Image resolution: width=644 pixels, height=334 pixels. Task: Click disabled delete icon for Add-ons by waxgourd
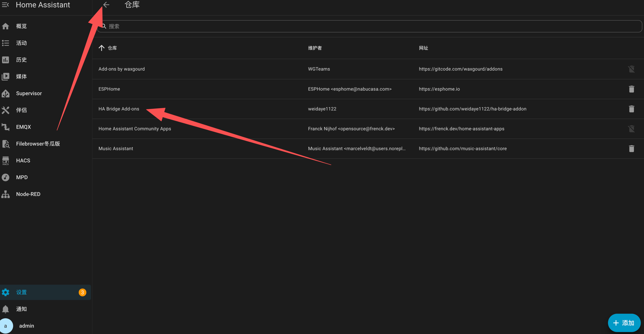pyautogui.click(x=631, y=69)
